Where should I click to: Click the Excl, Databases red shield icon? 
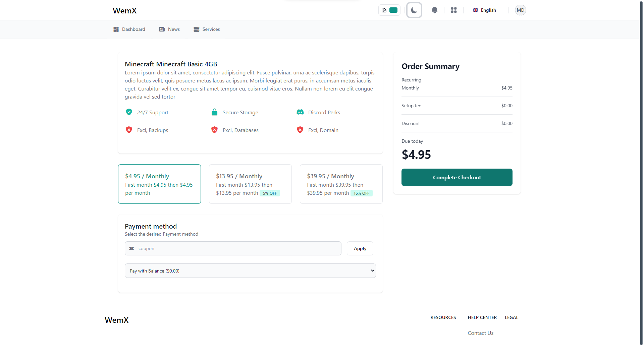coord(215,130)
